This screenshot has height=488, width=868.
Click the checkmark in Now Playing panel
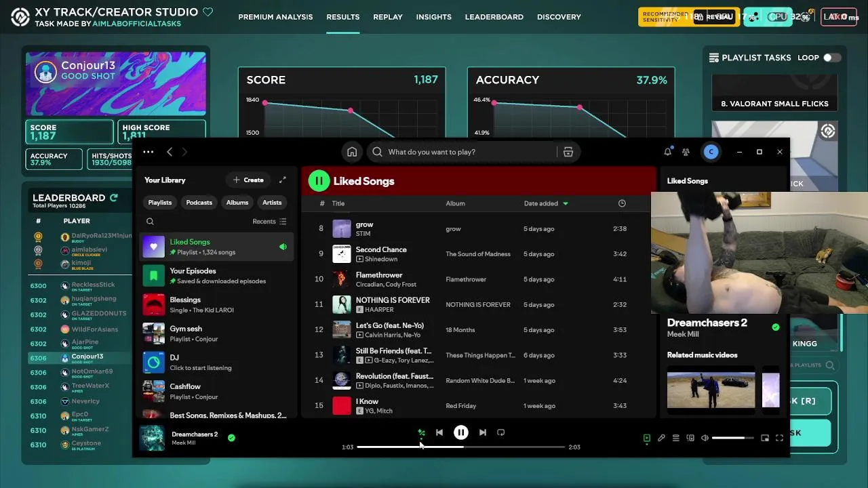pyautogui.click(x=776, y=327)
